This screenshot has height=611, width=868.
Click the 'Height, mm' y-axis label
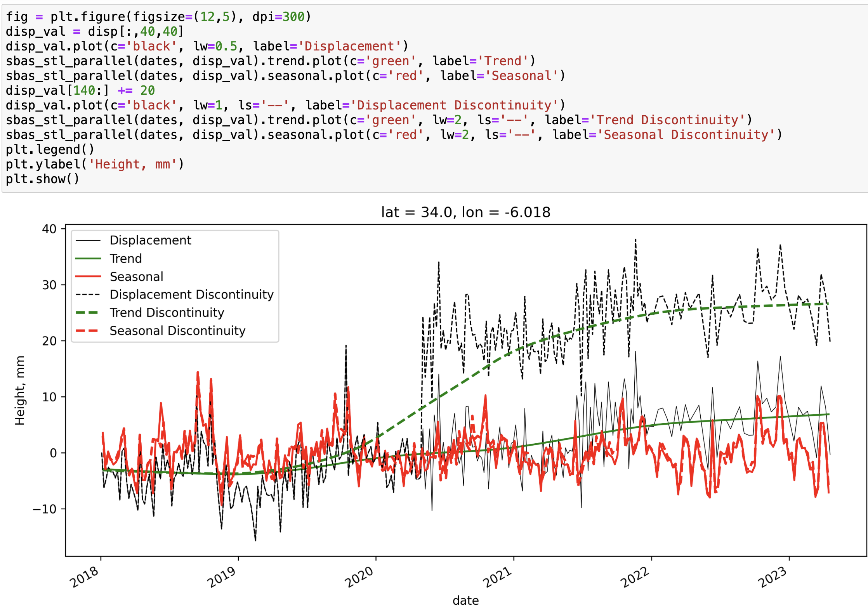click(x=20, y=391)
